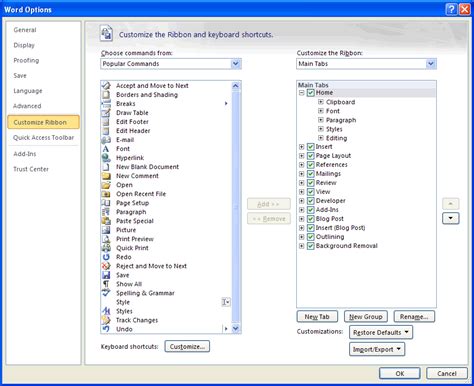Viewport: 474px width, 386px height.
Task: Open the Restore Defaults dropdown
Action: coord(381,332)
